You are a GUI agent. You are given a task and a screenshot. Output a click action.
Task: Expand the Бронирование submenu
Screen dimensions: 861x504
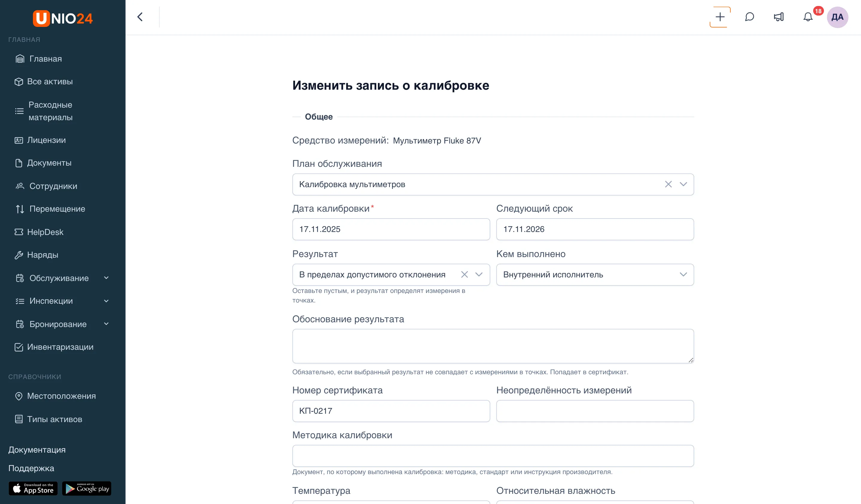(x=106, y=323)
